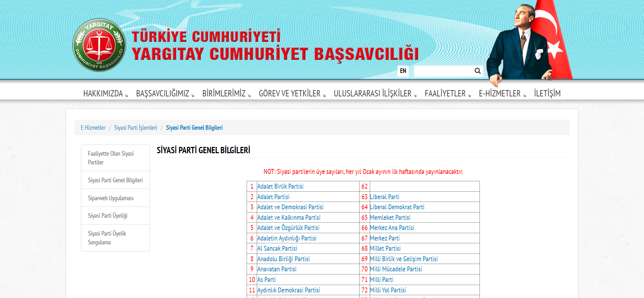Expand arrow next to BİRİMLERİMİZ

249,95
